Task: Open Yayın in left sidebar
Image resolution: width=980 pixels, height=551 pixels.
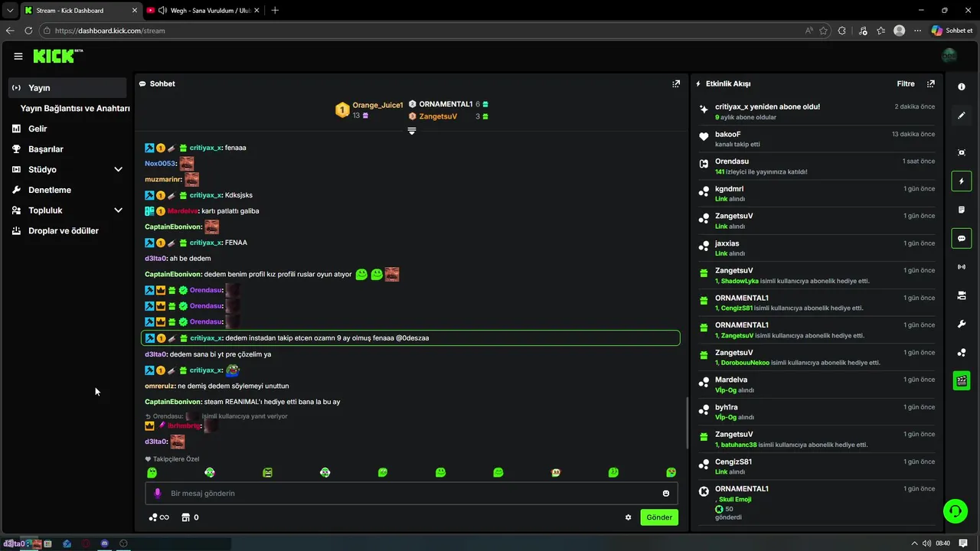Action: pos(67,87)
